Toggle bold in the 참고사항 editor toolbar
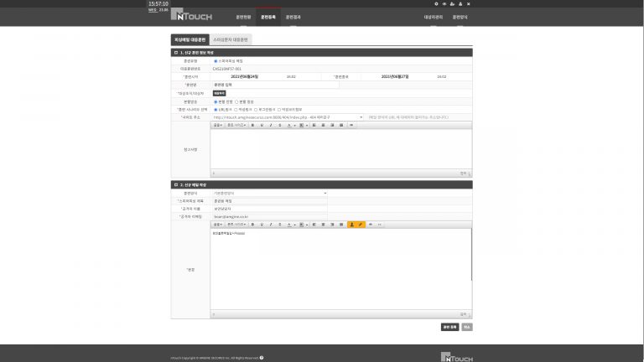 click(252, 125)
